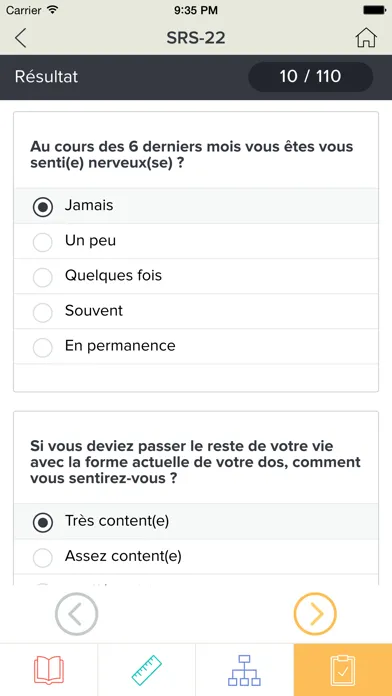Viewport: 392px width, 696px height.
Task: Open the book tab icon
Action: [x=49, y=670]
